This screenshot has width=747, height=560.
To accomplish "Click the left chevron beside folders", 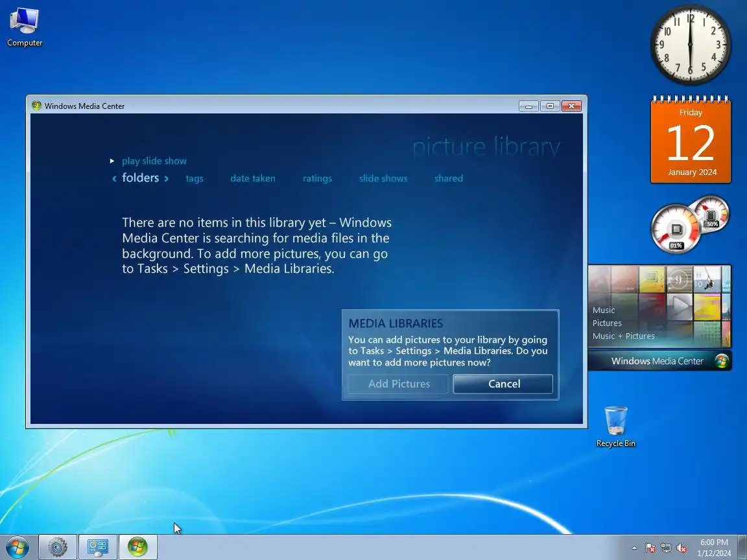I will pyautogui.click(x=114, y=179).
